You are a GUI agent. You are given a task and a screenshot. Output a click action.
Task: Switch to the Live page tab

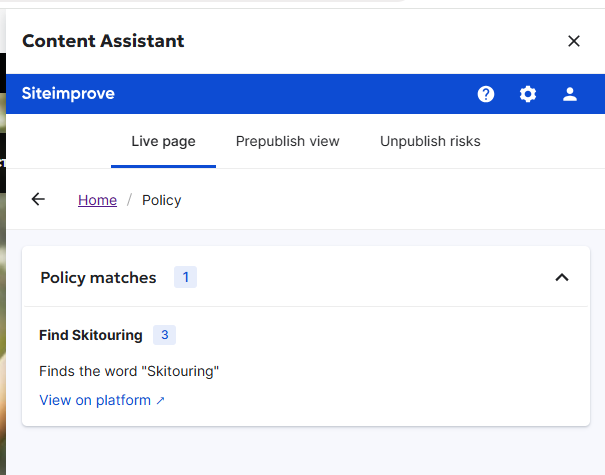coord(163,141)
